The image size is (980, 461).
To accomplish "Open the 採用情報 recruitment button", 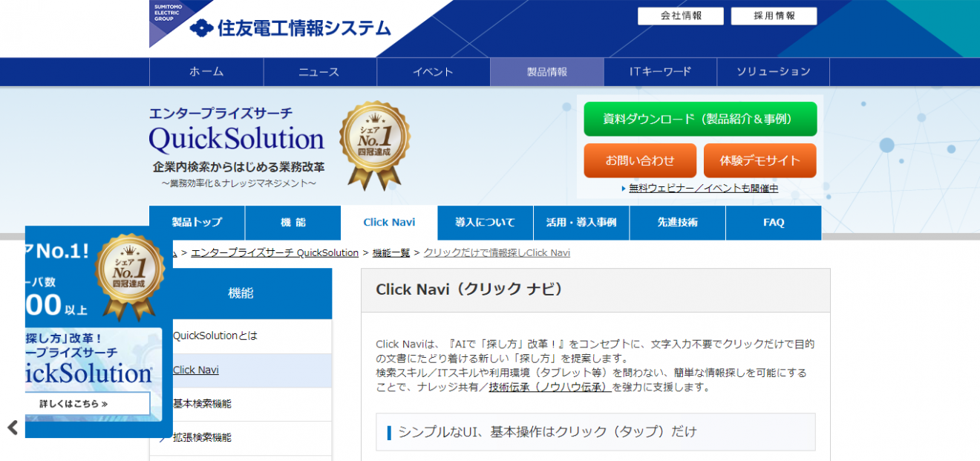I will [x=774, y=16].
